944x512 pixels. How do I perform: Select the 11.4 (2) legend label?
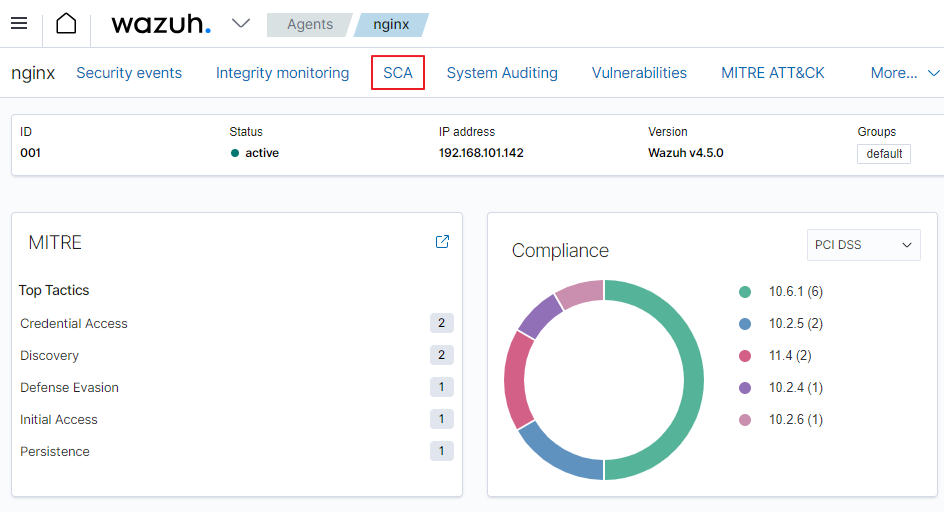coord(790,355)
